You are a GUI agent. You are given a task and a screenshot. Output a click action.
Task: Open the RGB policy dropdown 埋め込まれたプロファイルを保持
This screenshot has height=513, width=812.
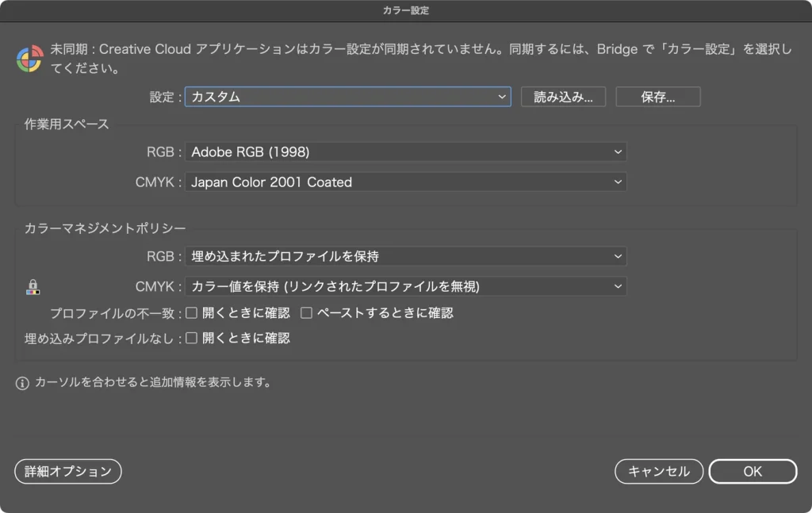(x=405, y=256)
